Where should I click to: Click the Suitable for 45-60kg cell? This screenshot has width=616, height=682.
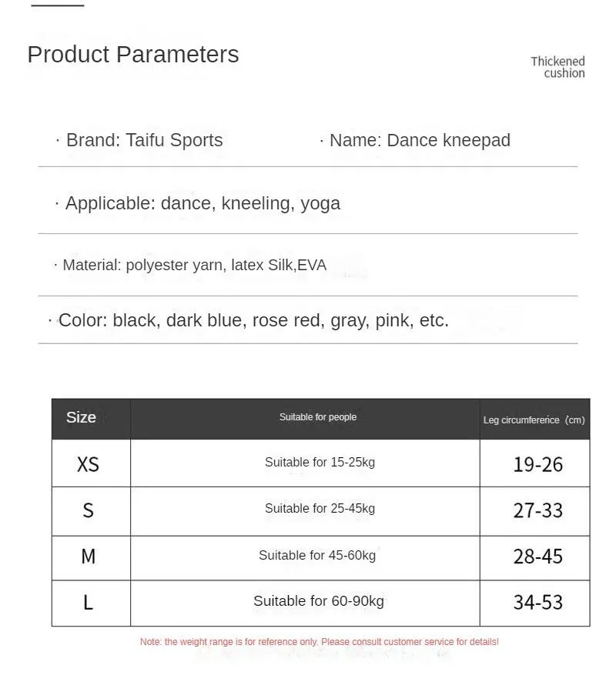(317, 555)
